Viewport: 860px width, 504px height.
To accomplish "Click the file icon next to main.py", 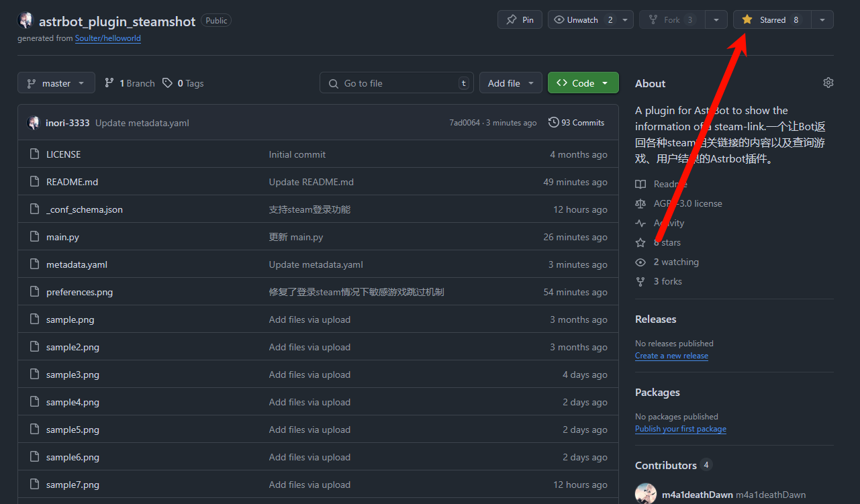I will point(35,237).
